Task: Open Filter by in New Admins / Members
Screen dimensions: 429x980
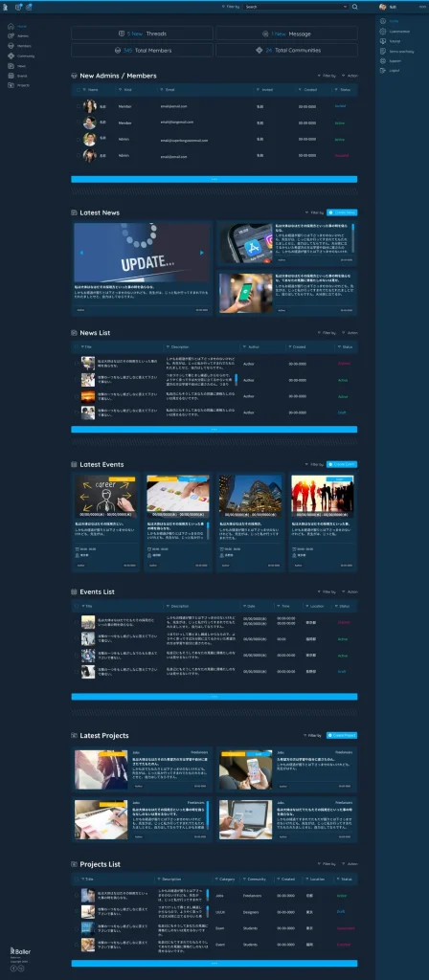Action: click(327, 76)
